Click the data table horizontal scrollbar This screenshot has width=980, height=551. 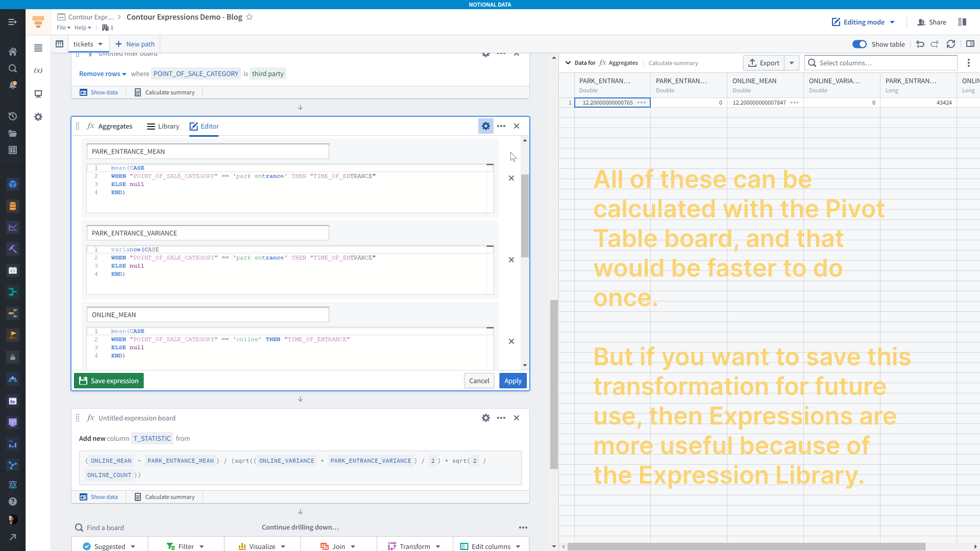pyautogui.click(x=746, y=546)
